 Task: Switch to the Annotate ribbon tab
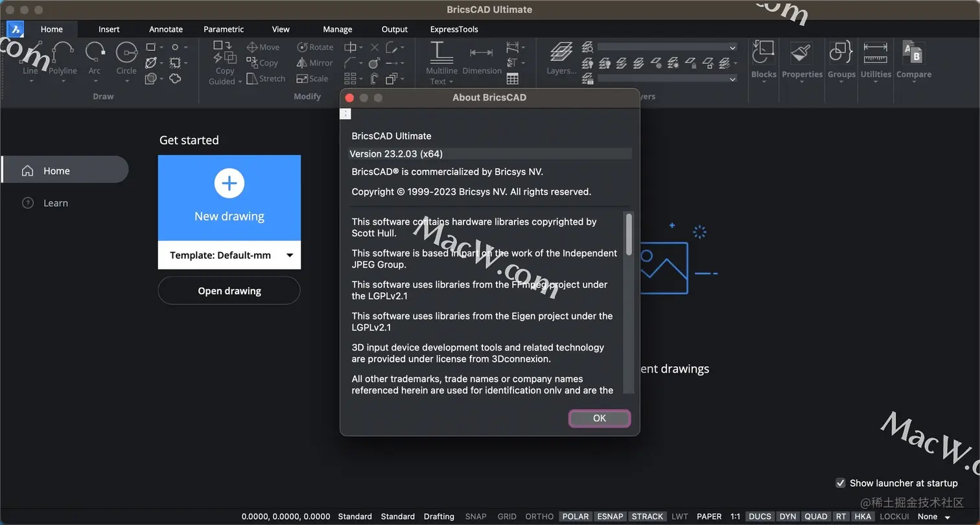166,29
